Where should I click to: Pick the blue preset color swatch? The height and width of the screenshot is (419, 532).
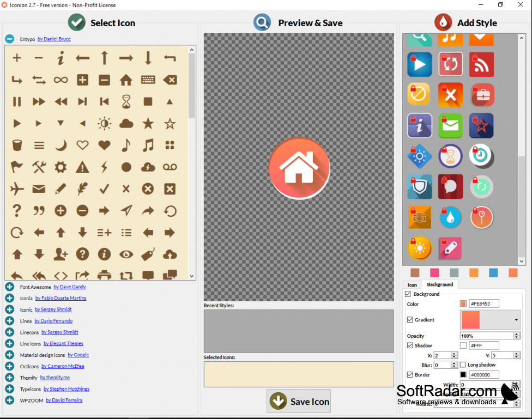point(493,272)
